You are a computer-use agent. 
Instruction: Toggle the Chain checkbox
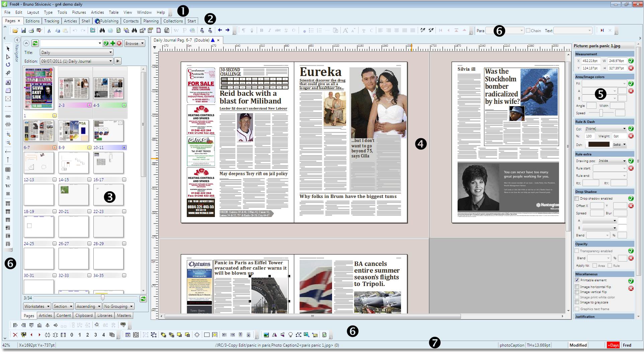(x=528, y=30)
